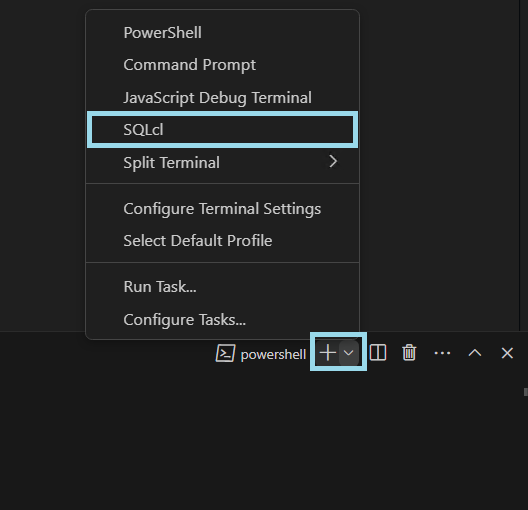Open Configure Terminal Settings
The image size is (528, 510).
point(223,209)
